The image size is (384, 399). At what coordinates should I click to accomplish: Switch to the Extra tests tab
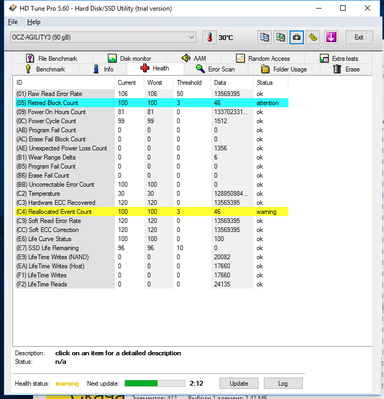pos(339,59)
